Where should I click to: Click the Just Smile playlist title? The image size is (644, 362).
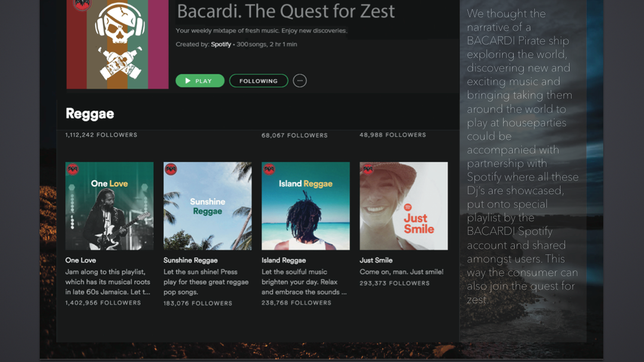point(376,260)
